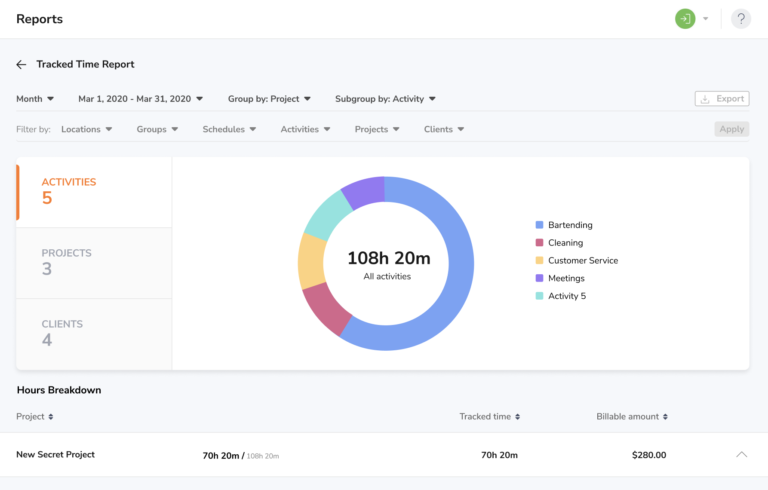Sort by Tracked time column arrows
The image size is (768, 490).
click(x=517, y=417)
